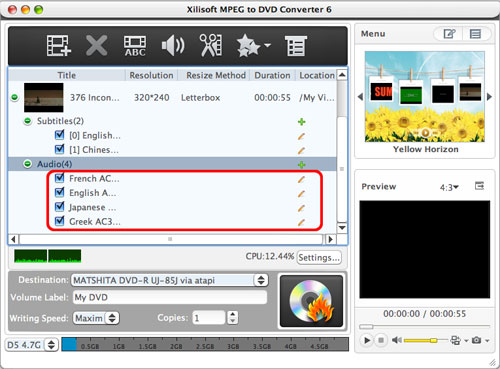Select the Yellow Horizon menu thumbnail
This screenshot has width=500, height=369.
click(x=425, y=96)
